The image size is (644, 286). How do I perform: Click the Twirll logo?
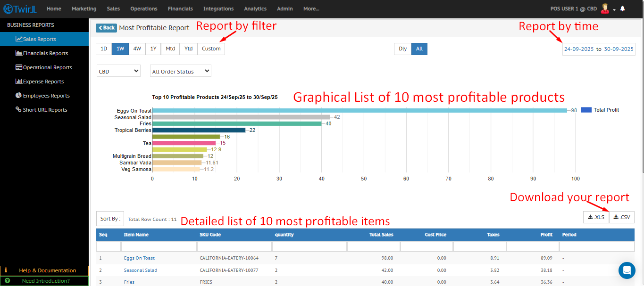tap(21, 8)
